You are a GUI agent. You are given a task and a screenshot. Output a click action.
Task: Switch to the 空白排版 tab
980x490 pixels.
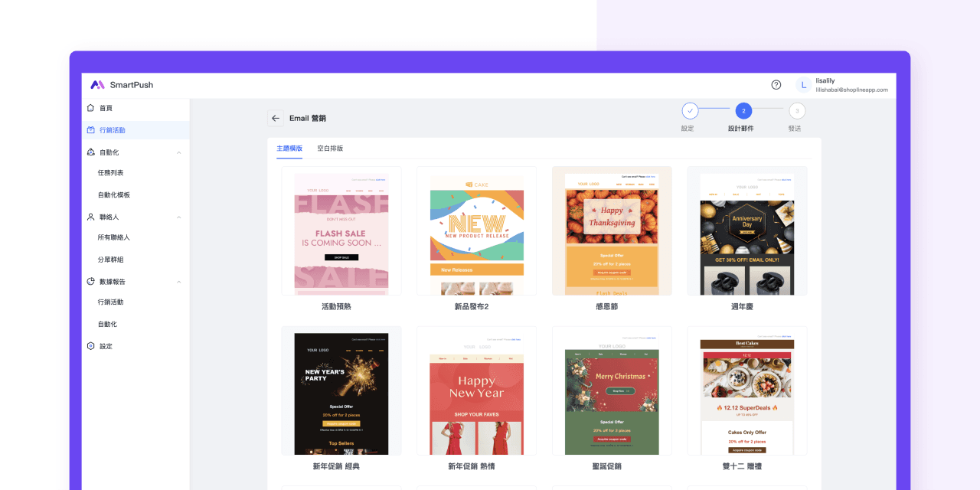[x=330, y=149]
